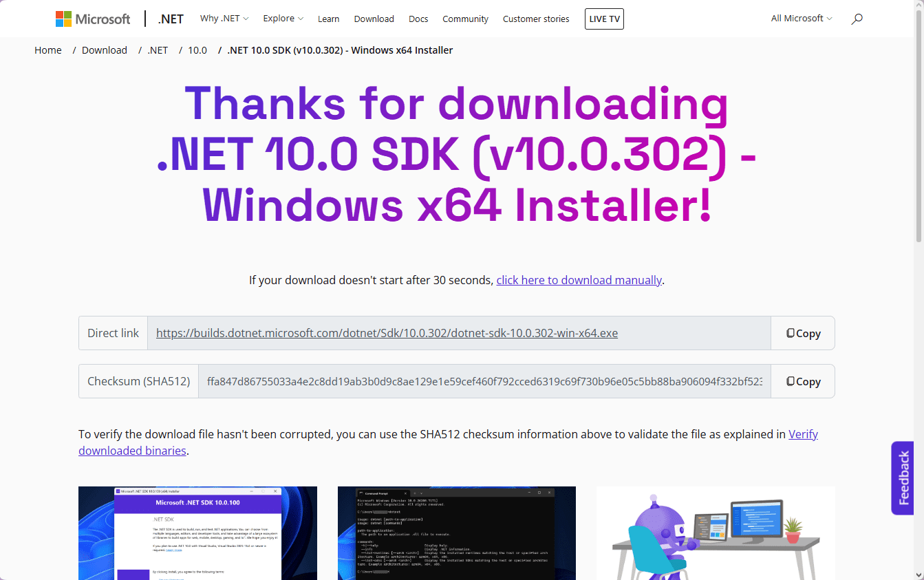The image size is (924, 580).
Task: Open the Community nav item
Action: coord(465,19)
